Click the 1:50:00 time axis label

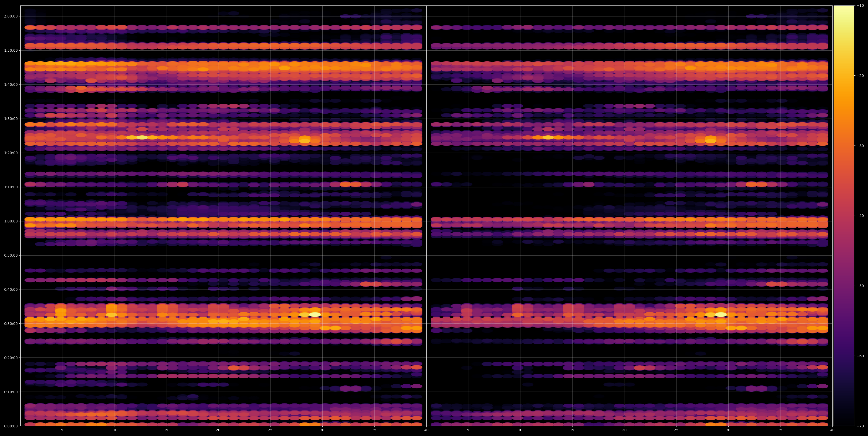(x=11, y=50)
